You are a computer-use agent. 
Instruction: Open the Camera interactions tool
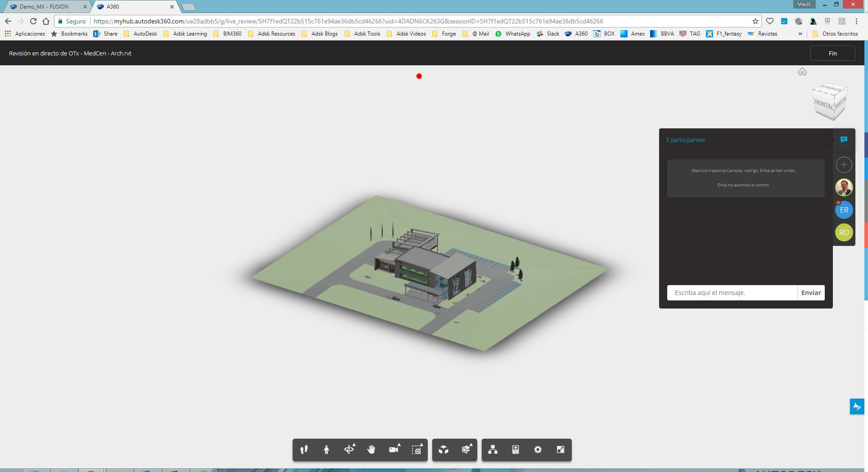tap(394, 449)
